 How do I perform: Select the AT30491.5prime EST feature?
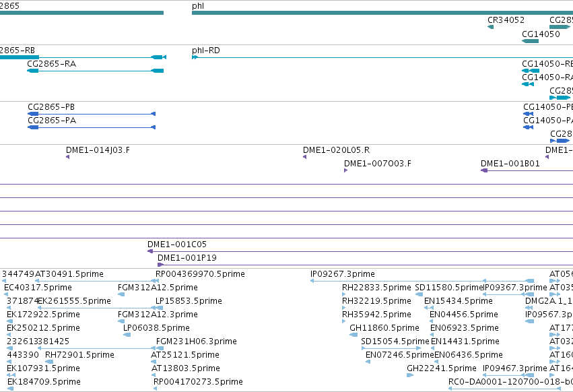coord(96,281)
